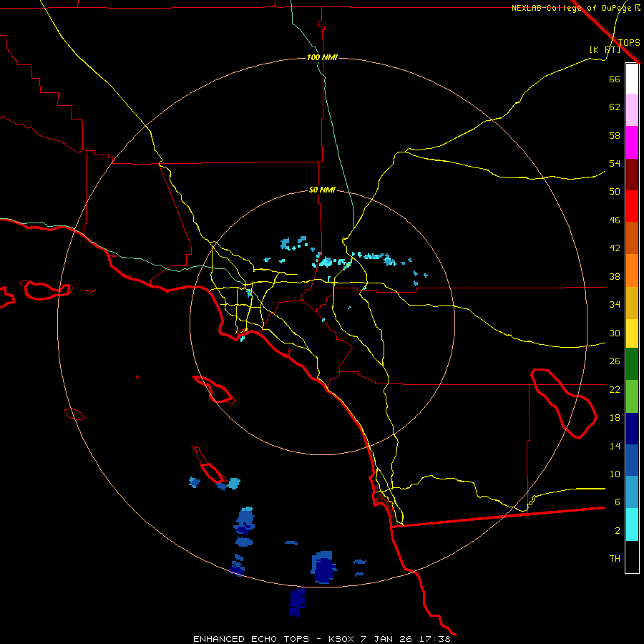Select the 38 scale label
This screenshot has height=644, width=644.
[615, 276]
